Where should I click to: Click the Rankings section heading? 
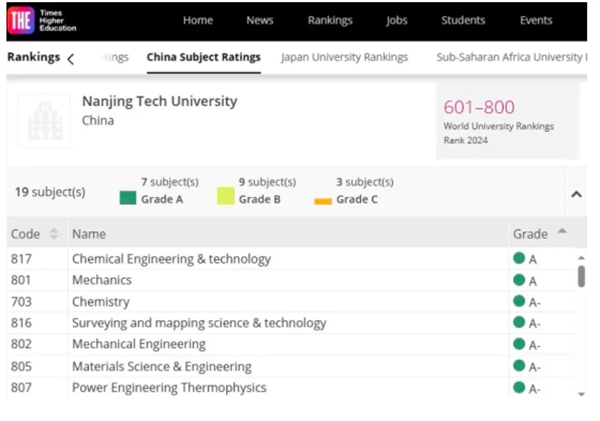[x=34, y=57]
